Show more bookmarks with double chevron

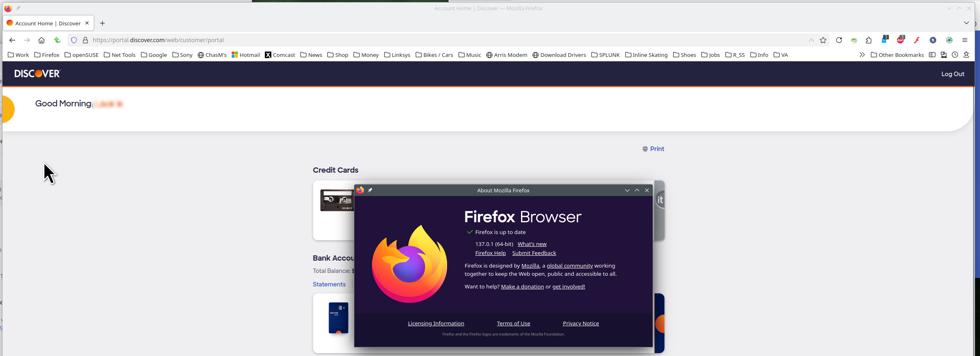[x=862, y=55]
